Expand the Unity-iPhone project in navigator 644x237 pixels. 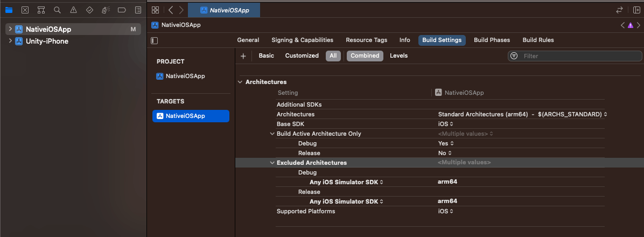click(10, 41)
